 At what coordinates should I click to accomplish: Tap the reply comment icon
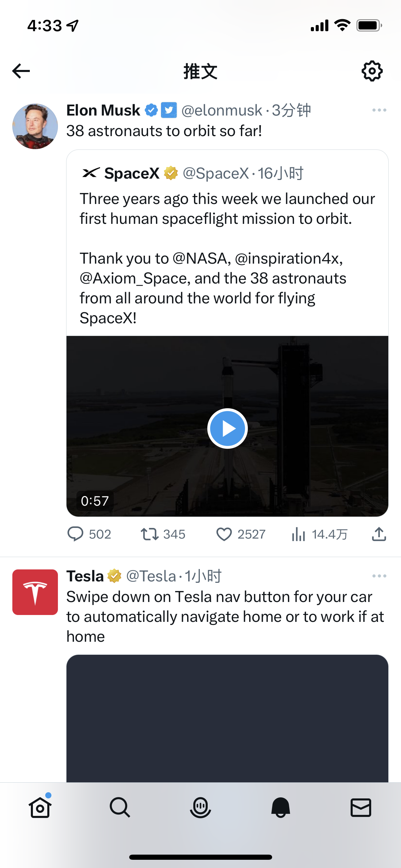click(x=75, y=534)
